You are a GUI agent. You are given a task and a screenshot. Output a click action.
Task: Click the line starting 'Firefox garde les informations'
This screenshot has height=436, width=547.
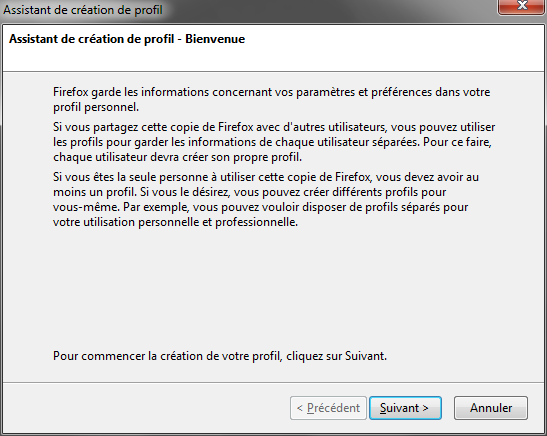(x=271, y=92)
